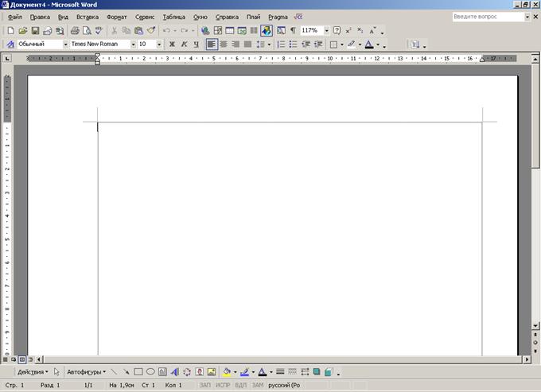Image resolution: width=541 pixels, height=392 pixels.
Task: Select the Oval drawing tool
Action: [x=150, y=372]
